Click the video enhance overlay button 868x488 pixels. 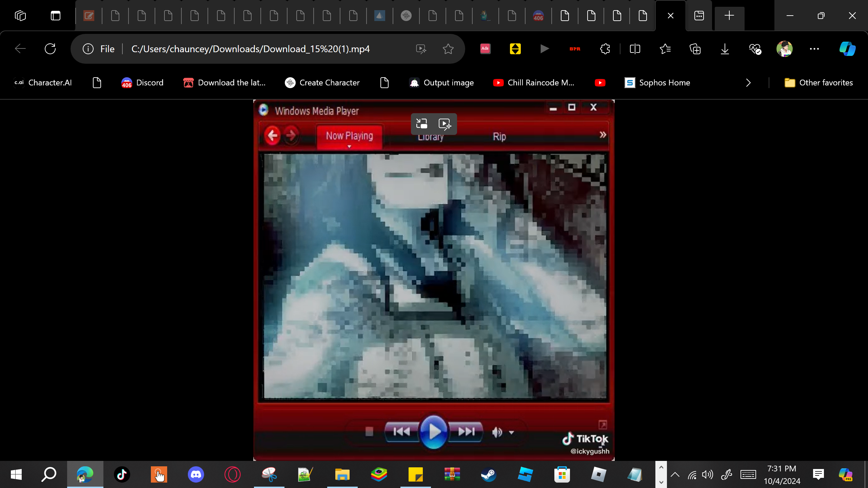(x=445, y=124)
